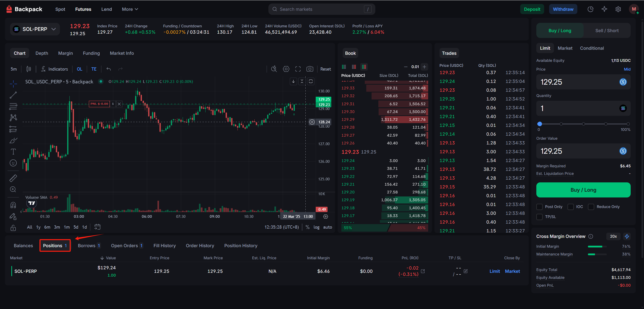Screen dimensions: 644x309
Task: Open chart settings hexagon icon
Action: click(x=286, y=69)
